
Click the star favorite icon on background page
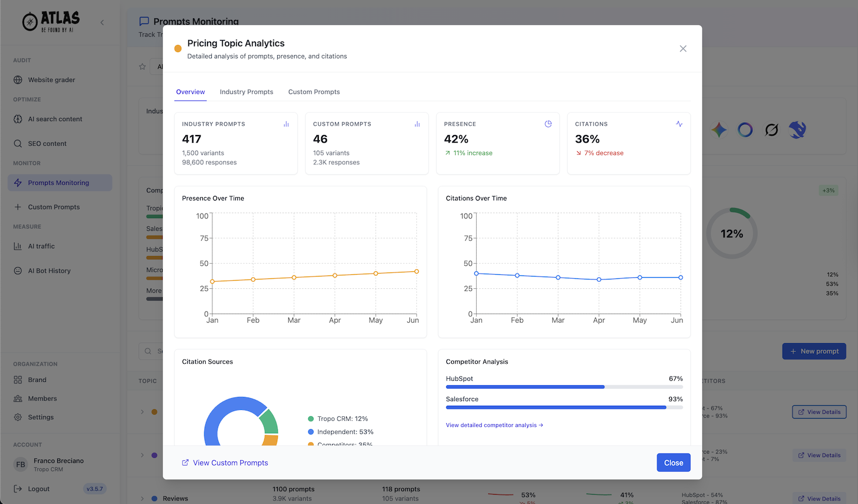[x=142, y=67]
